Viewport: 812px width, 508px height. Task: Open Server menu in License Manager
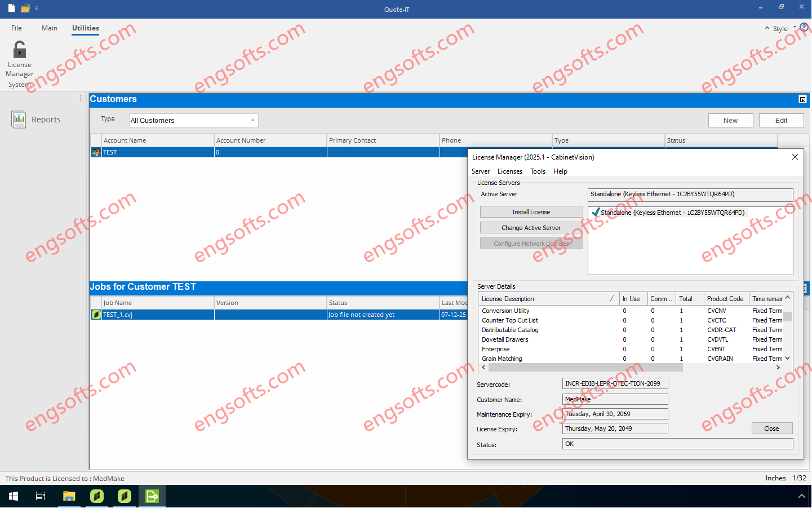tap(481, 171)
